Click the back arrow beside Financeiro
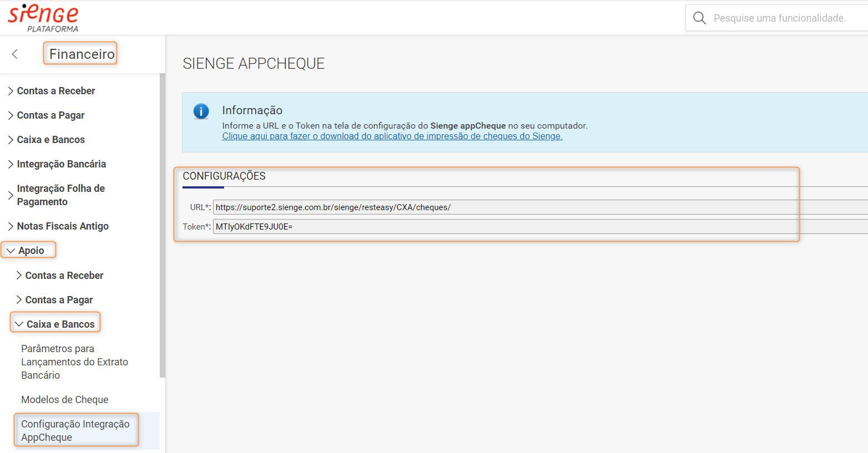The image size is (868, 453). coord(15,54)
